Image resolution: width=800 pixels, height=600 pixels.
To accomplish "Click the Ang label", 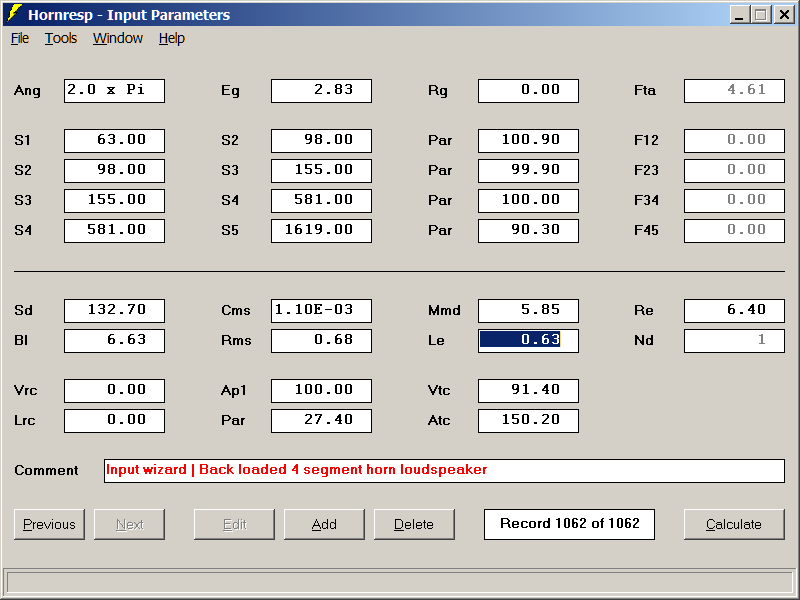I will pos(27,91).
